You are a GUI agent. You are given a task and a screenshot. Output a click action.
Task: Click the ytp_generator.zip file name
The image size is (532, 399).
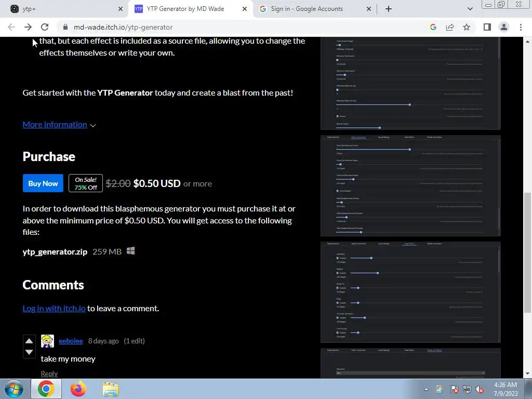click(x=55, y=252)
